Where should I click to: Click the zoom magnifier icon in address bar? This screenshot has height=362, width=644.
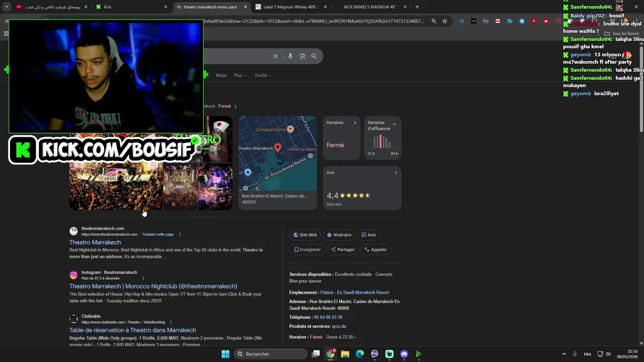pyautogui.click(x=434, y=21)
